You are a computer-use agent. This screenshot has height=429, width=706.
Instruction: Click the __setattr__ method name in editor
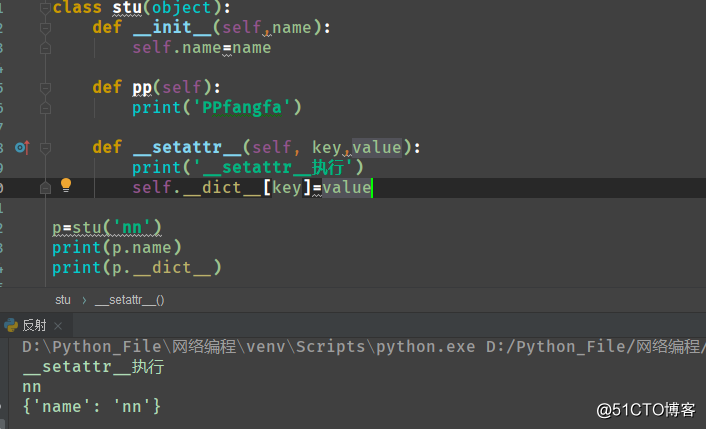click(x=187, y=147)
